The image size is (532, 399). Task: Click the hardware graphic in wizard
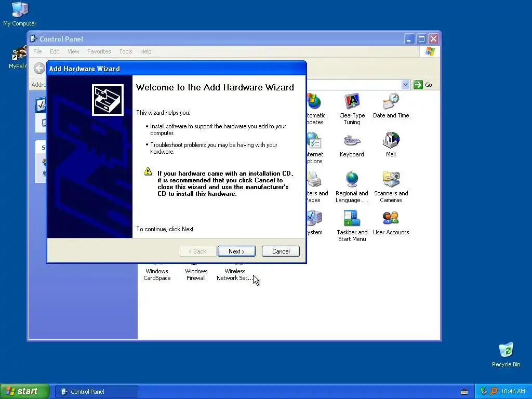point(108,100)
